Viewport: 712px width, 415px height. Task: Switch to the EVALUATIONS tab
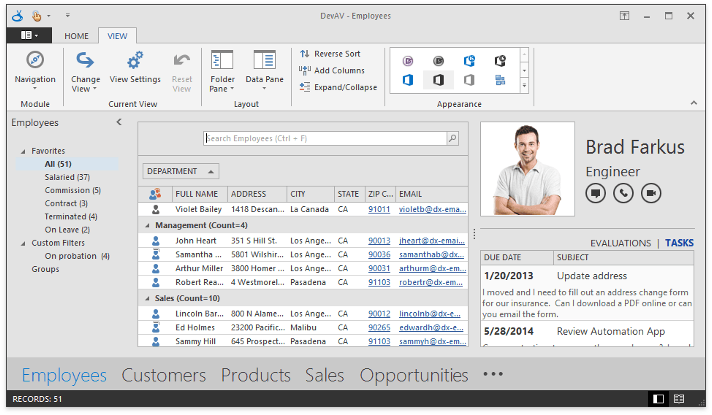(620, 243)
